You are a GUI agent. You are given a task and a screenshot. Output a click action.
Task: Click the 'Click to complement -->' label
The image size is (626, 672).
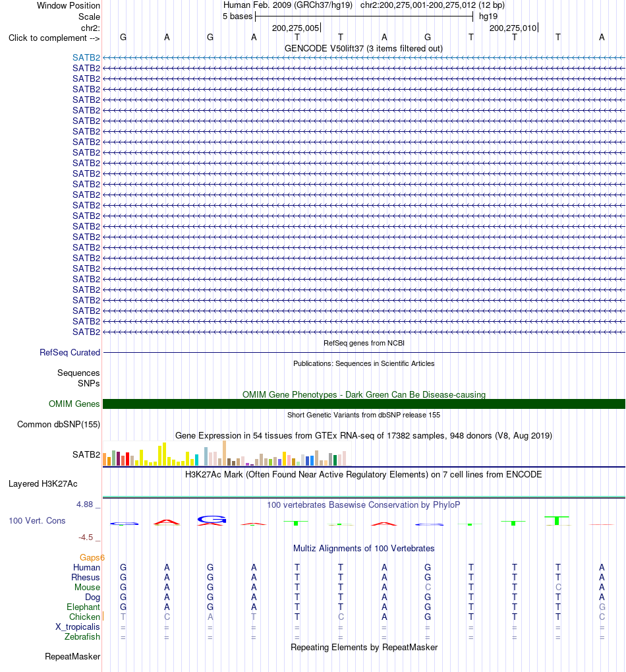pos(54,38)
